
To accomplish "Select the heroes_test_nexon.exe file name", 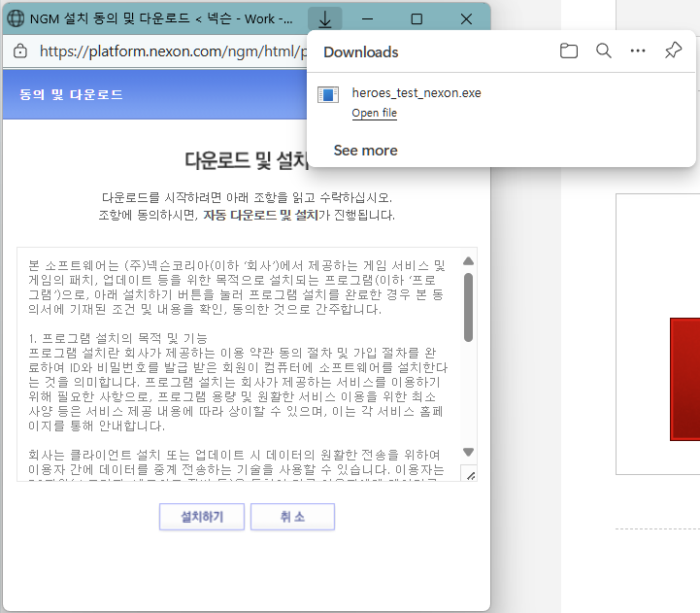I will pyautogui.click(x=416, y=93).
